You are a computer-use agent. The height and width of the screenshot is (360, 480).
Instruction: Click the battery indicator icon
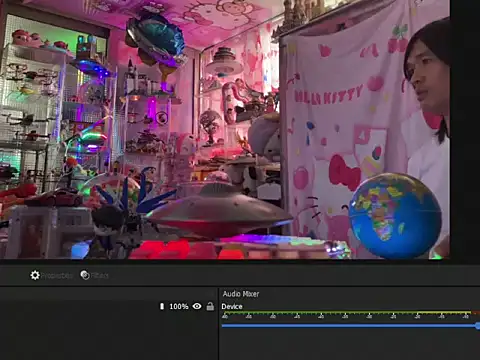click(162, 306)
